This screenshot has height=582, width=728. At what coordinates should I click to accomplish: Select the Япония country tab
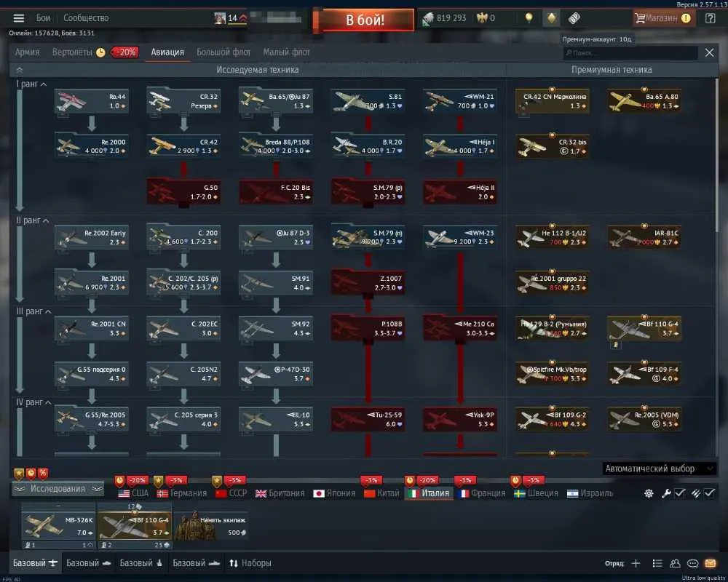[x=334, y=493]
